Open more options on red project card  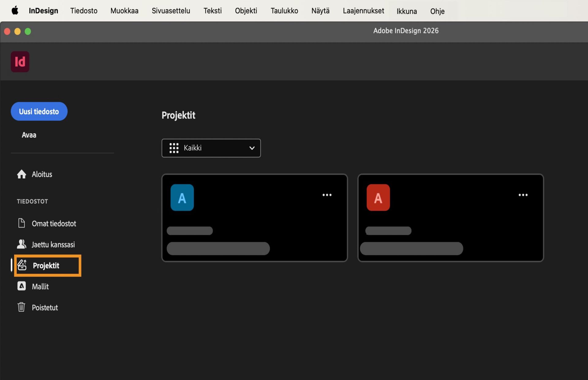(523, 195)
